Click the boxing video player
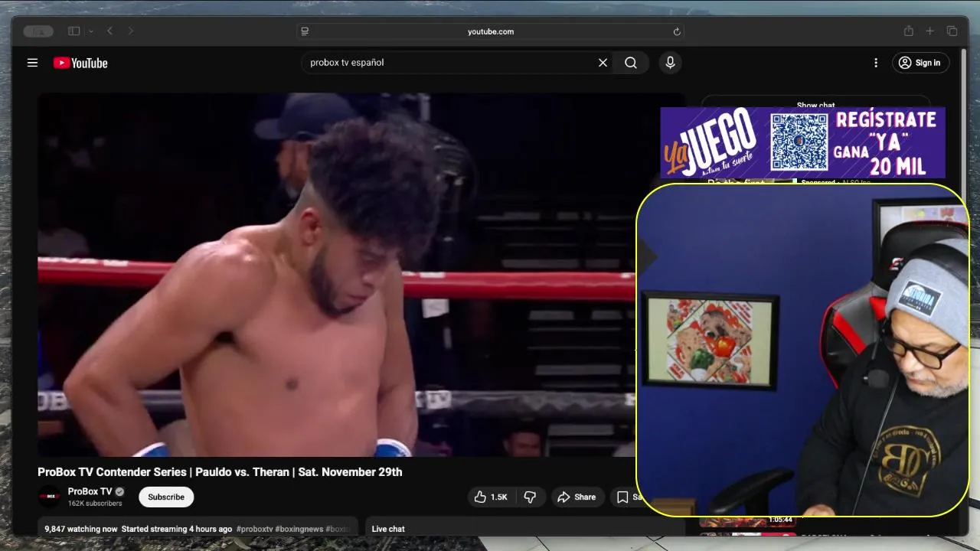 (x=337, y=275)
